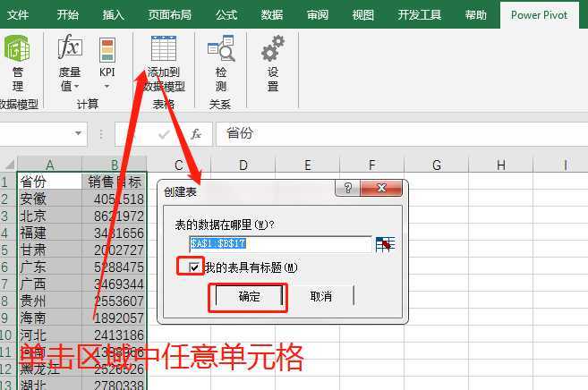Click cell value 2780338
588x390 pixels.
point(115,385)
